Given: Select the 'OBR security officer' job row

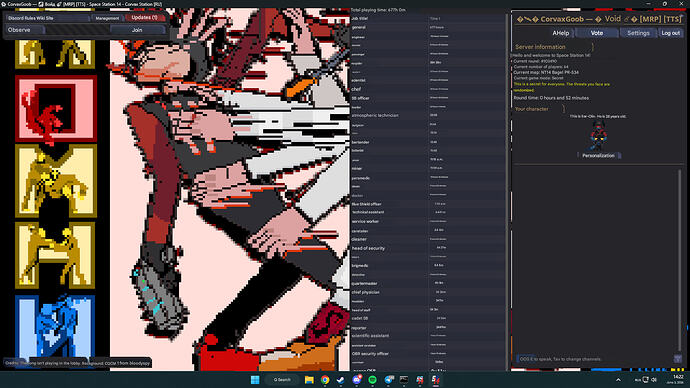Looking at the screenshot, I should (x=428, y=354).
